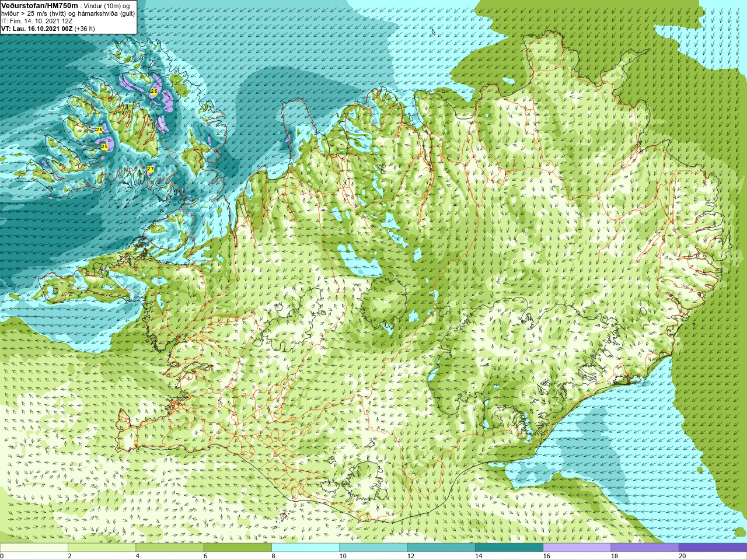This screenshot has height=560, width=747.
Task: Select the above-20 m/s dark purple legend swatch
Action: [713, 548]
